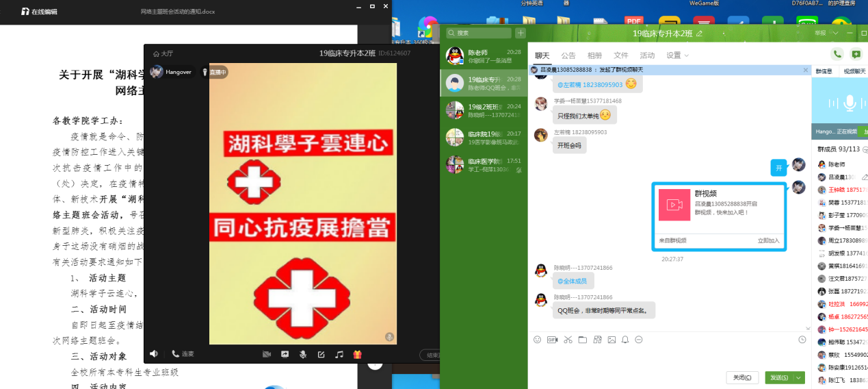Mute the speaker in the video room
Viewport: 868px width, 389px height.
coord(154,354)
